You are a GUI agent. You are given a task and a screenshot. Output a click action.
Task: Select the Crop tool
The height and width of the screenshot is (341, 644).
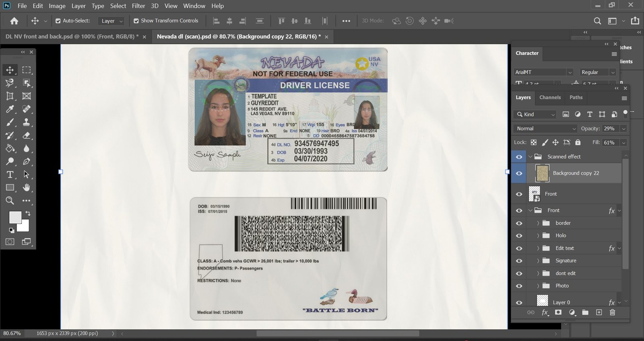click(10, 96)
